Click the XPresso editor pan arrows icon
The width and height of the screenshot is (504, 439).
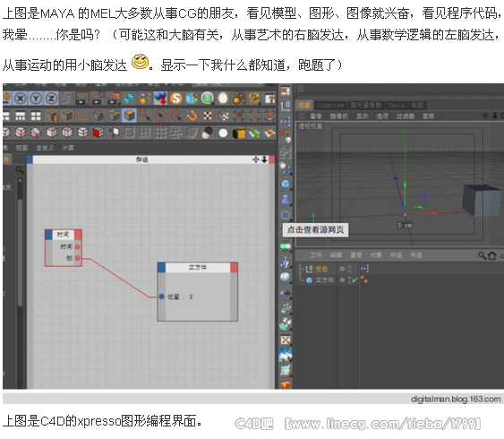[256, 159]
